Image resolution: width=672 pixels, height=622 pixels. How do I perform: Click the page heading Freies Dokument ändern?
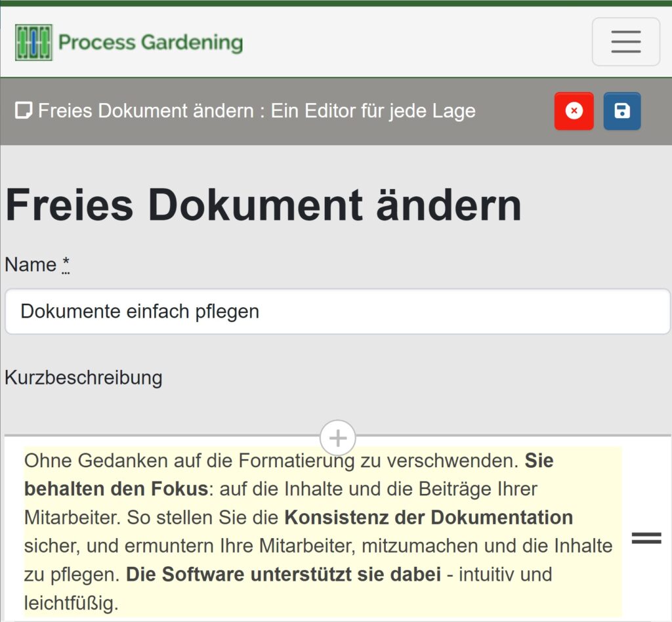tap(262, 205)
